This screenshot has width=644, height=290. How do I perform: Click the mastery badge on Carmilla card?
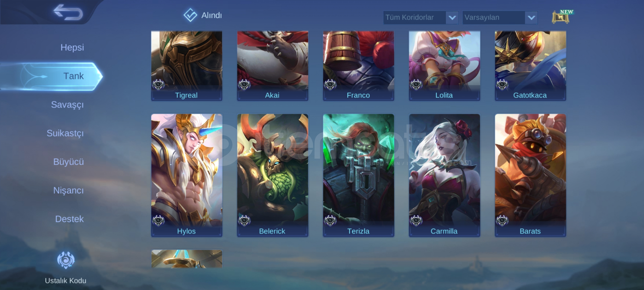coord(416,221)
